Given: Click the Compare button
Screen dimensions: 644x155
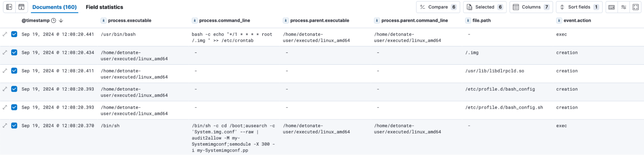Looking at the screenshot, I should (x=438, y=7).
